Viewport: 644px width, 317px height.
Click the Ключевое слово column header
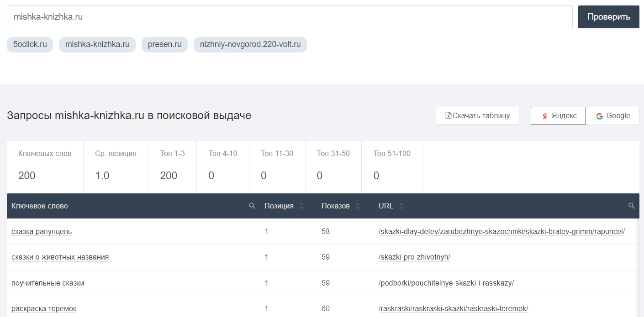tap(40, 206)
